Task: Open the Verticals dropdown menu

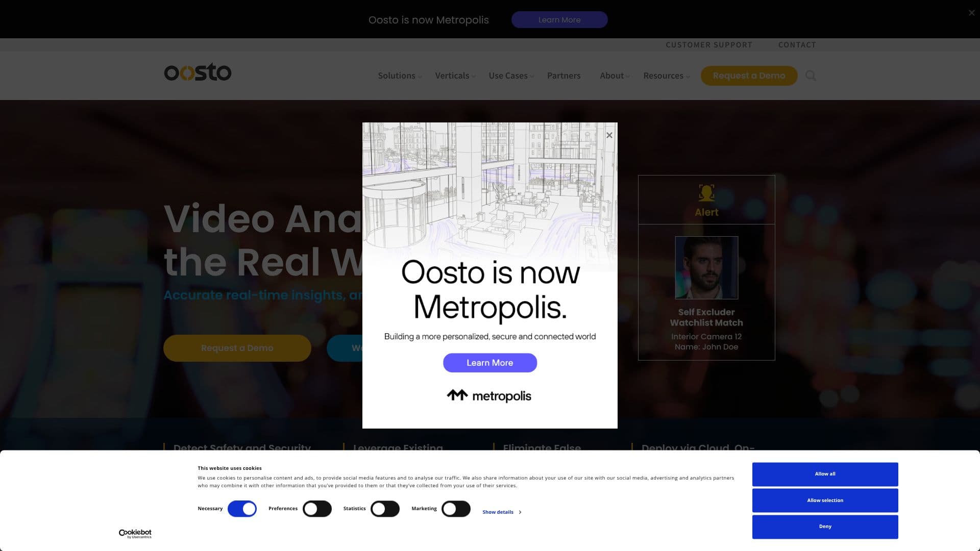Action: pyautogui.click(x=455, y=76)
